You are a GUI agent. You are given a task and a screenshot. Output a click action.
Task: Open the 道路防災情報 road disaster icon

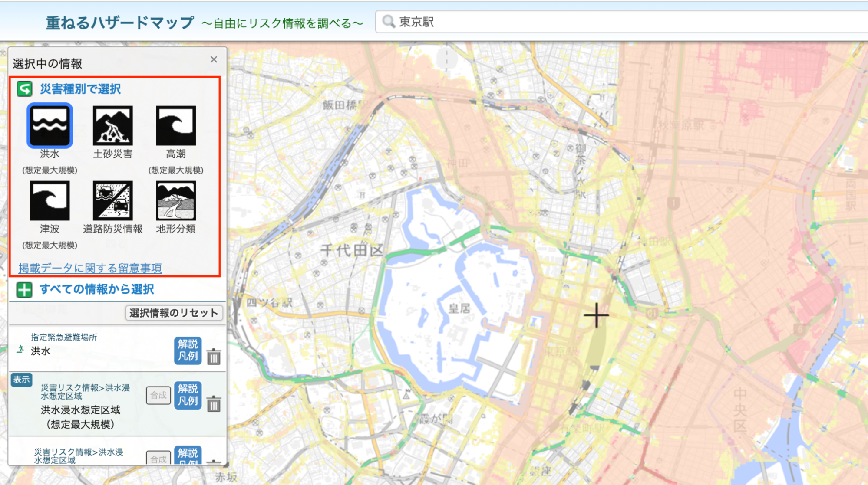coord(112,201)
